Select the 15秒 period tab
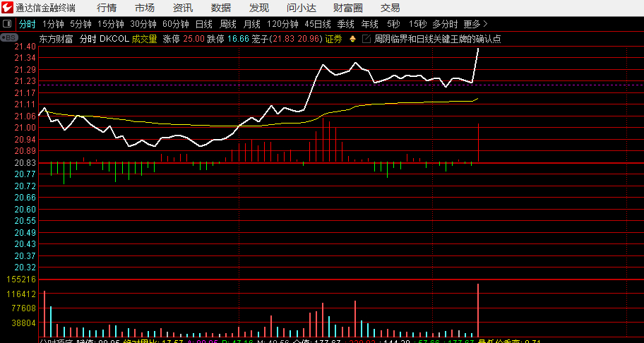Screen dimensions: 644x343 click(417, 24)
